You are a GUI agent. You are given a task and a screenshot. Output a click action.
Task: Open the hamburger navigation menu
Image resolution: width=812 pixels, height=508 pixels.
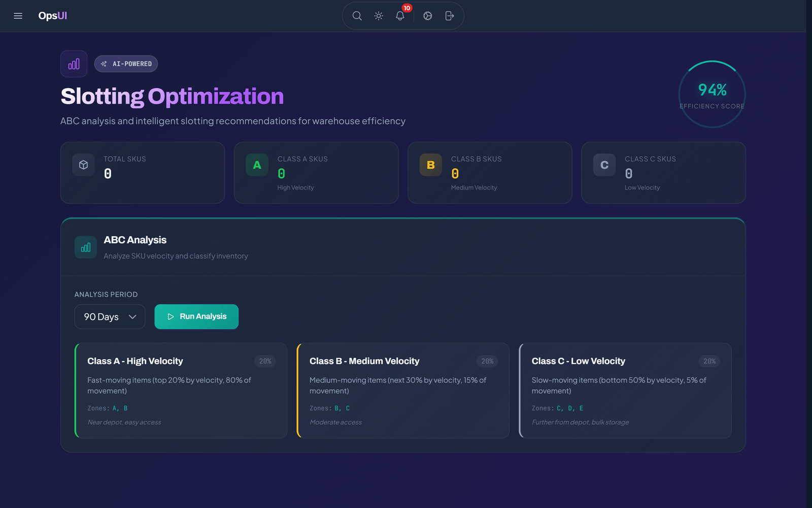(x=18, y=16)
